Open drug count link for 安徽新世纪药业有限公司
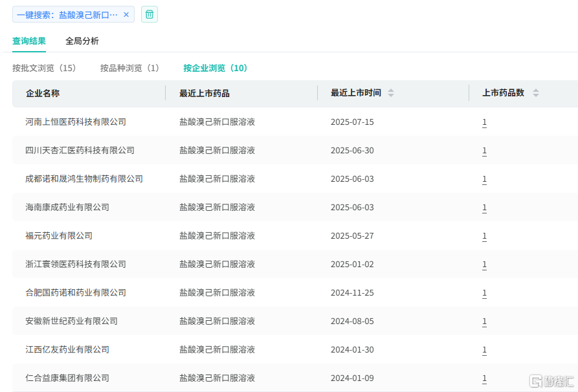 click(x=484, y=321)
